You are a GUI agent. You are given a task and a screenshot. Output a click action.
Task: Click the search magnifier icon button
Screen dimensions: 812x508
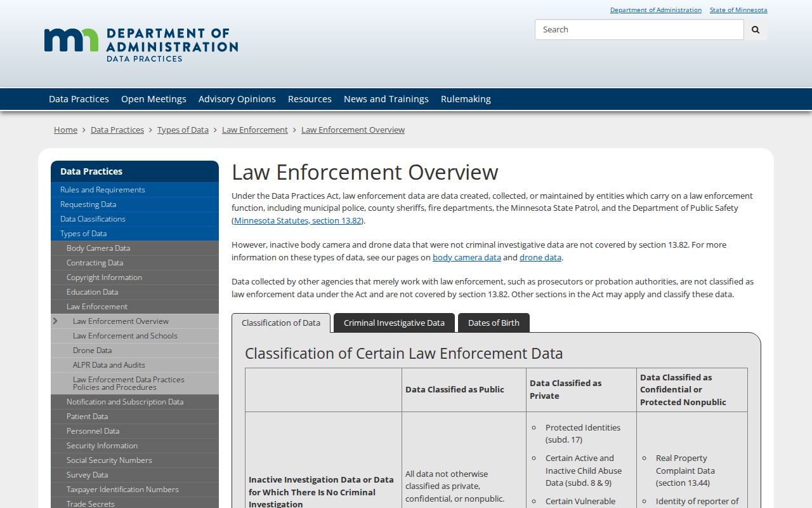click(x=756, y=30)
